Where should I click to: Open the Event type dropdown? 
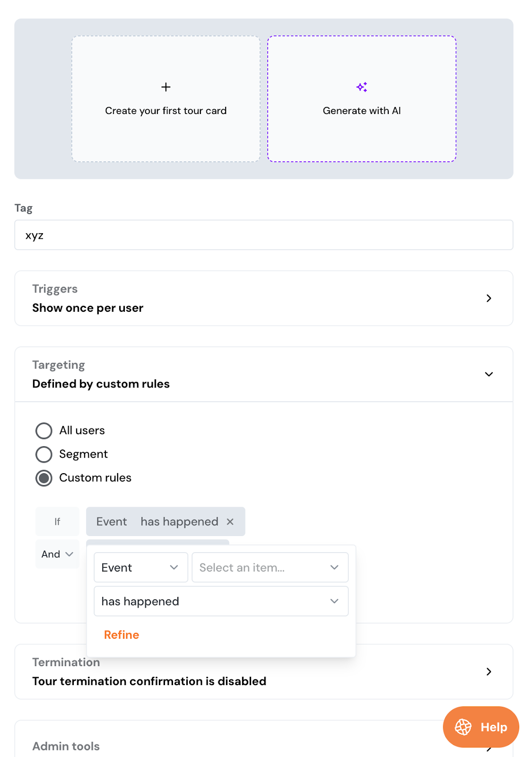pos(140,567)
